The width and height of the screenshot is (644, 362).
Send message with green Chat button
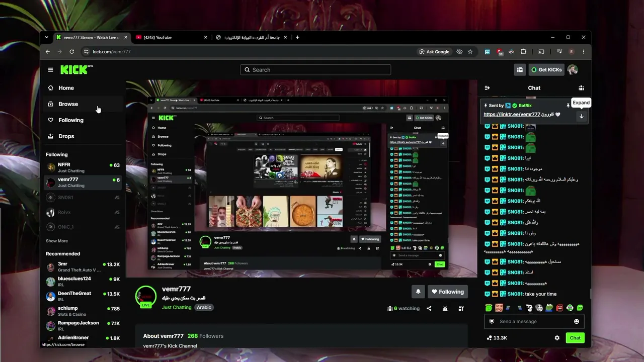point(575,338)
